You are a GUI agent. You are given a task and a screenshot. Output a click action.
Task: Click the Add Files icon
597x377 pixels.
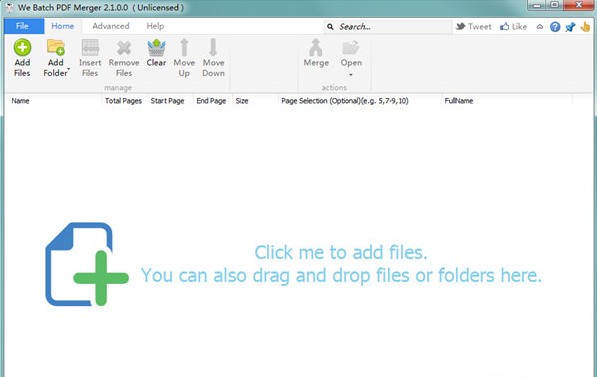[22, 48]
